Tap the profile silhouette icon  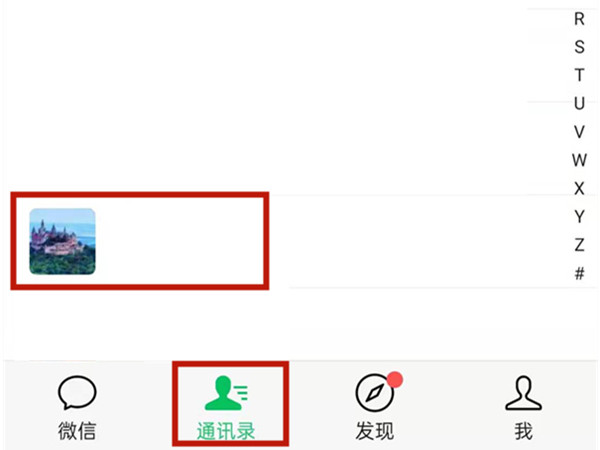523,393
